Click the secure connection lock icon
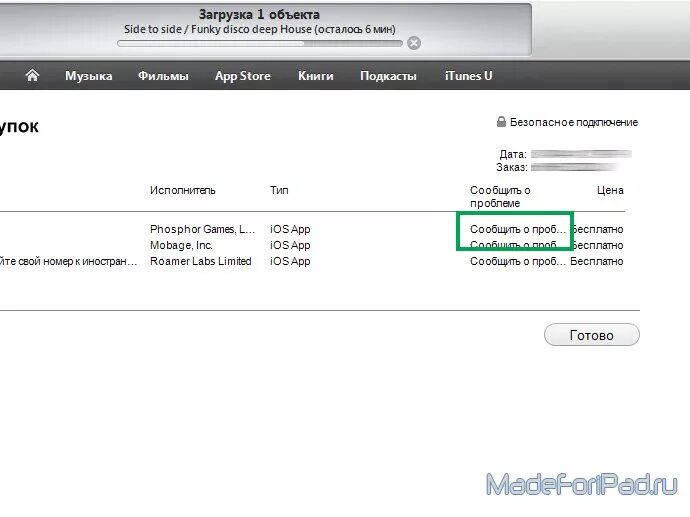 501,121
